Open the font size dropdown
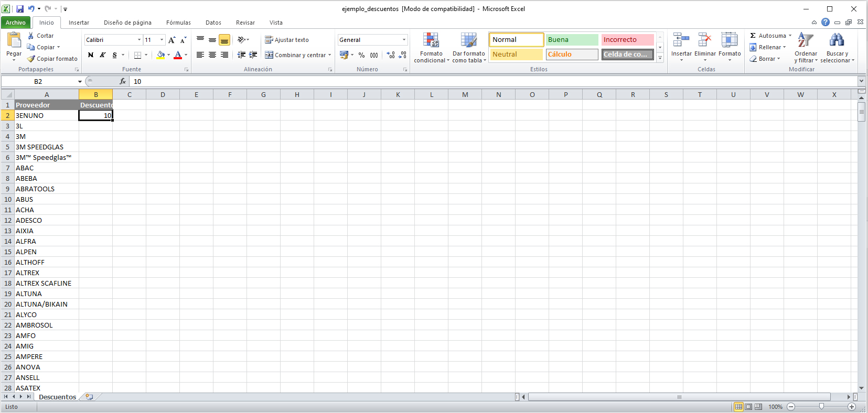This screenshot has height=413, width=868. pos(162,40)
